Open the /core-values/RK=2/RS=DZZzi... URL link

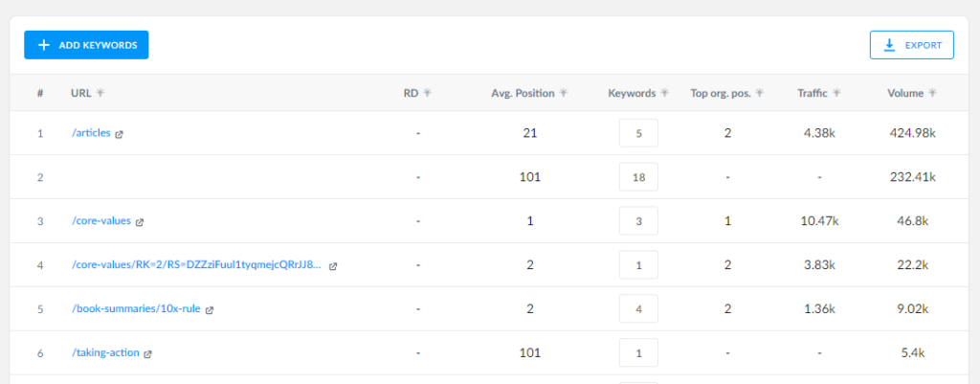(197, 264)
